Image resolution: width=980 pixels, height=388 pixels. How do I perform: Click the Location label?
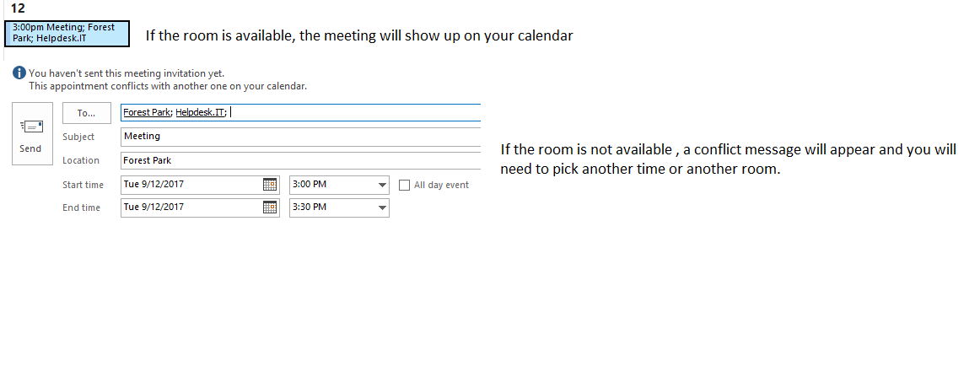point(81,160)
